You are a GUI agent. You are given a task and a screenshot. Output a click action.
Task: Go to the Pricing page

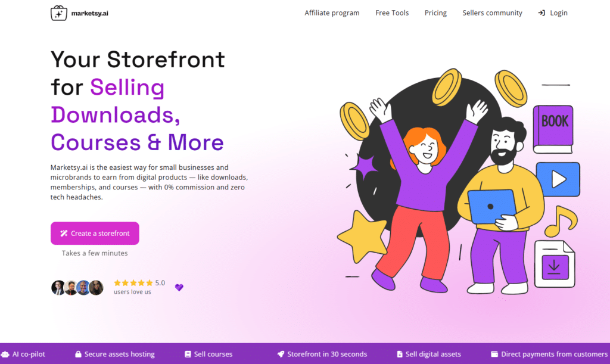pyautogui.click(x=435, y=13)
